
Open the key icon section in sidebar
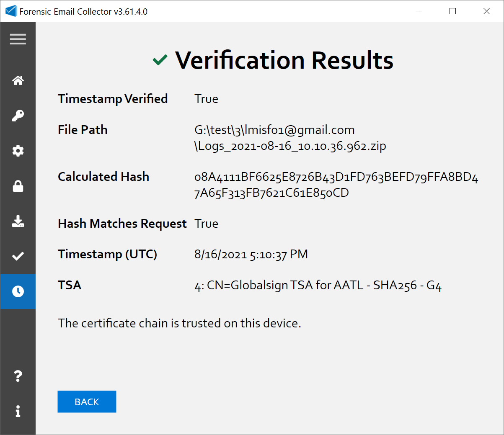coord(18,116)
